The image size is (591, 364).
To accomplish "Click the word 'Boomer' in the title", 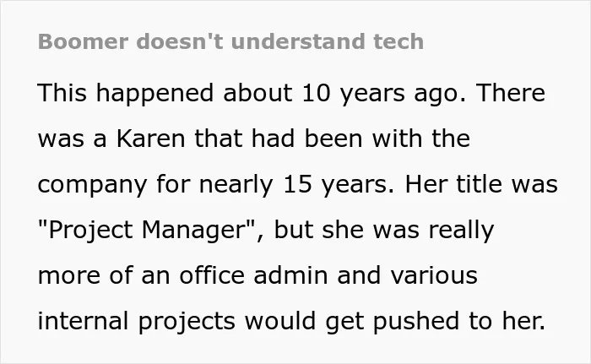I will 83,41.
